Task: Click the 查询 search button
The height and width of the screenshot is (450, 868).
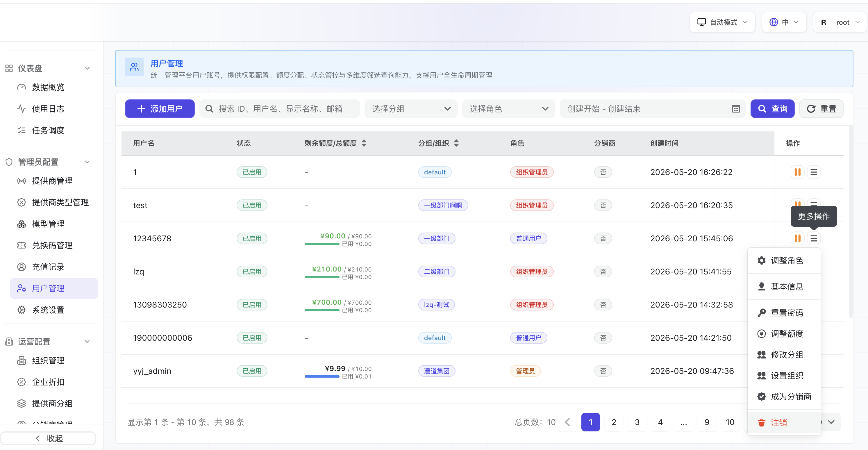Action: [x=772, y=109]
